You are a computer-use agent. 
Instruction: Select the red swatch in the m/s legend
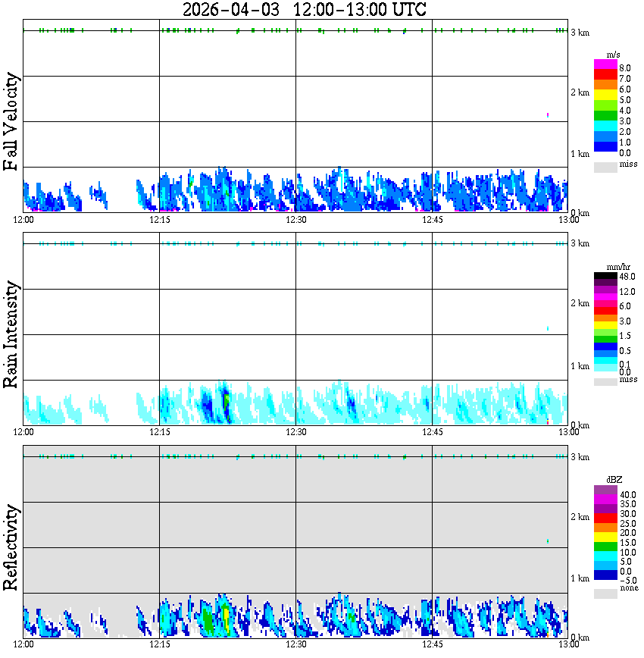(605, 75)
